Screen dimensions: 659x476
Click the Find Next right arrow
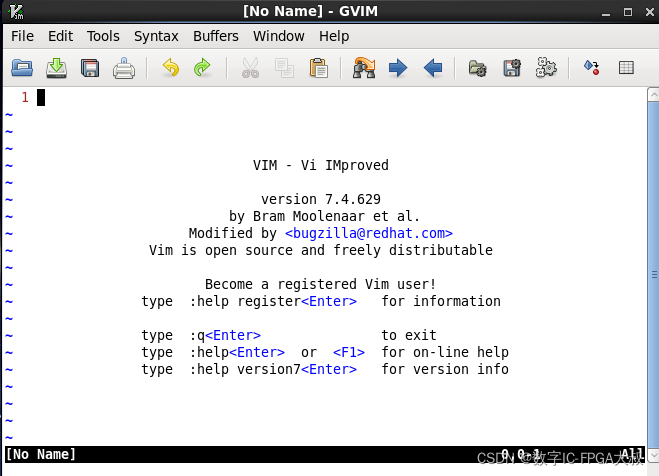[398, 68]
